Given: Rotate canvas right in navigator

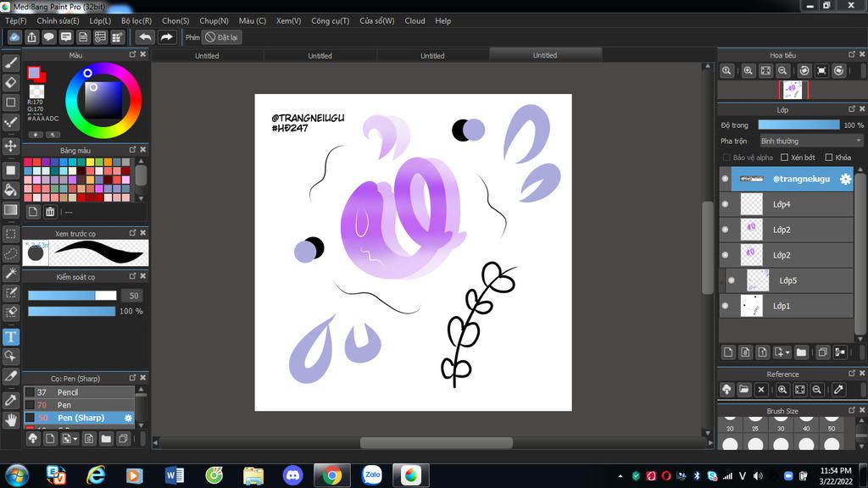Looking at the screenshot, I should [839, 71].
